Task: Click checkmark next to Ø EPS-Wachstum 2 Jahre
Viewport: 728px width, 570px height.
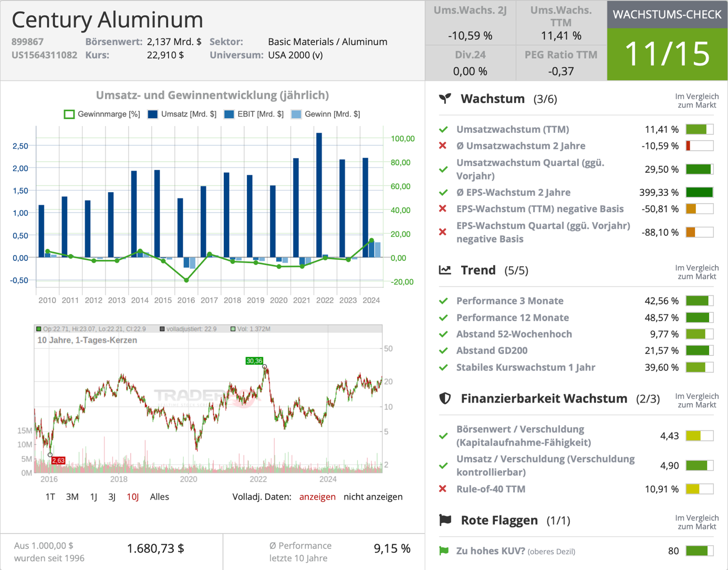Action: coord(443,192)
